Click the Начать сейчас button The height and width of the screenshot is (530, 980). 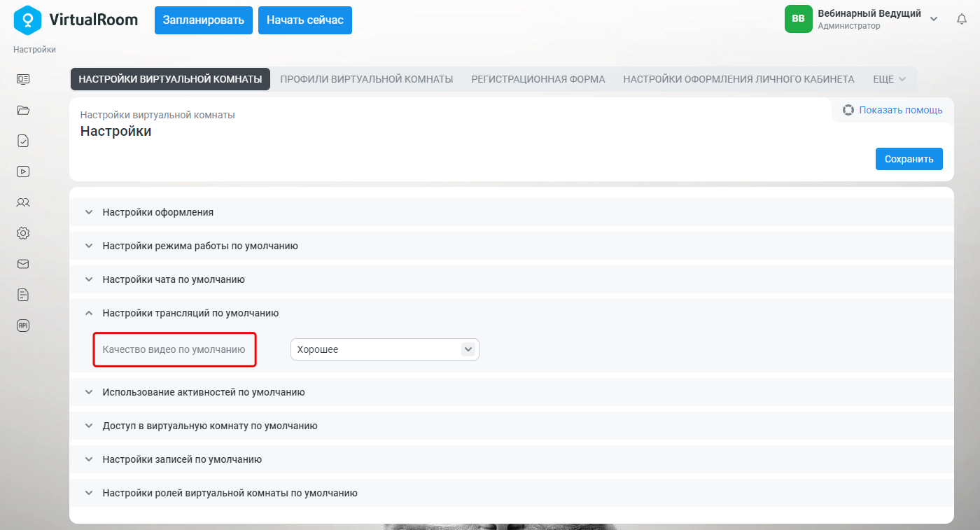point(305,20)
